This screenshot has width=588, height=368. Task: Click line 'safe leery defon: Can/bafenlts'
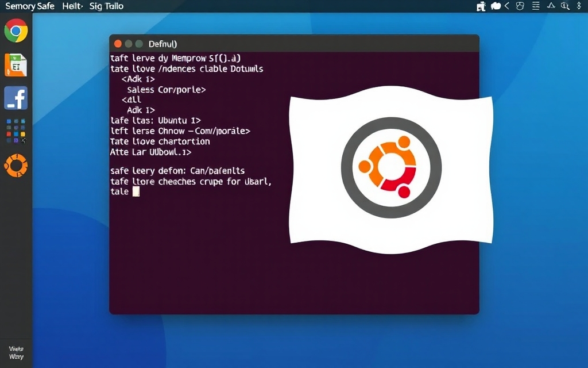pos(177,171)
